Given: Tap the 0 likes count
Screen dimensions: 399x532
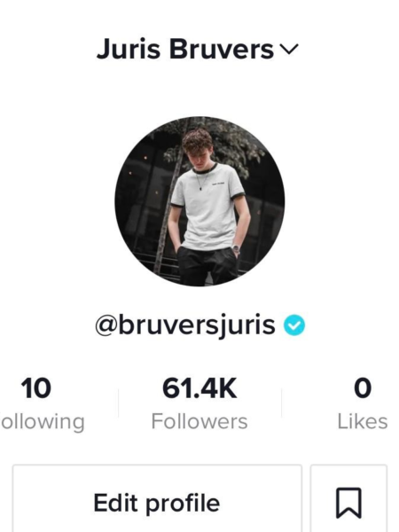Looking at the screenshot, I should [363, 388].
